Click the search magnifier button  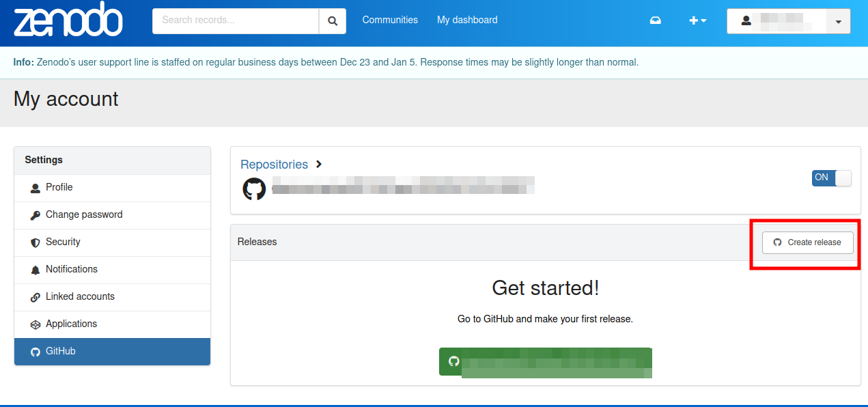(333, 21)
